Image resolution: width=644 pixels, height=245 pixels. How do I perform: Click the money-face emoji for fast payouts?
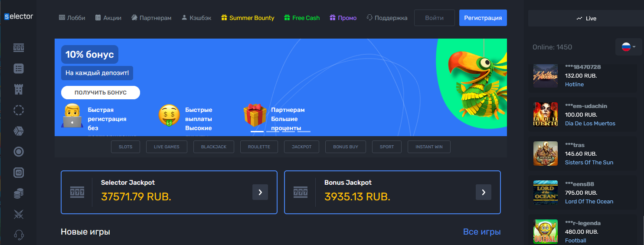pyautogui.click(x=169, y=116)
